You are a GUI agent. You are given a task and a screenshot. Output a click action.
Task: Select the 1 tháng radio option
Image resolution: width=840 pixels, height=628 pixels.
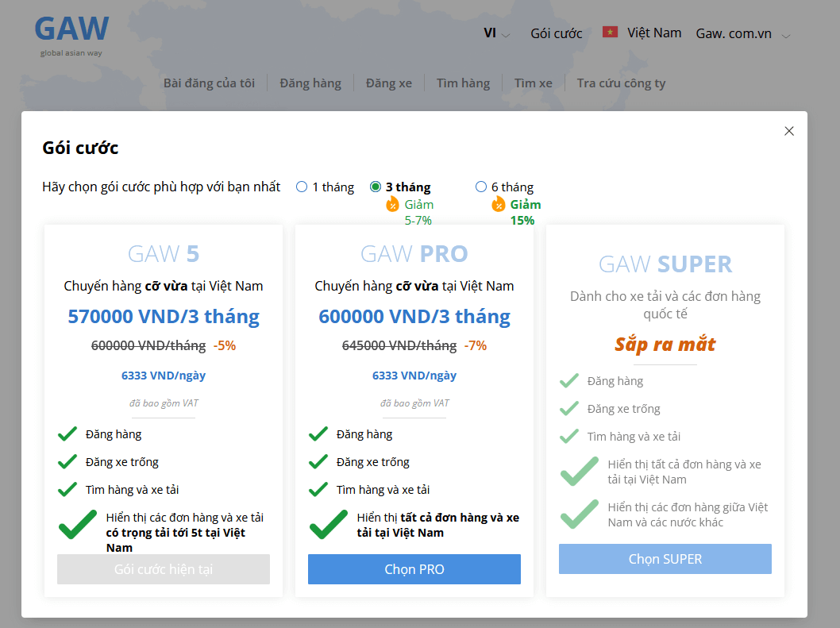point(302,187)
